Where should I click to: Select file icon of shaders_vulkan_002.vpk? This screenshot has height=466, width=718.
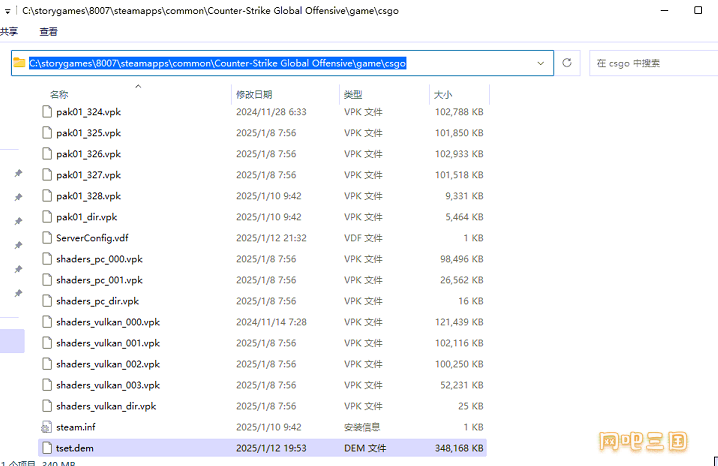coord(47,364)
